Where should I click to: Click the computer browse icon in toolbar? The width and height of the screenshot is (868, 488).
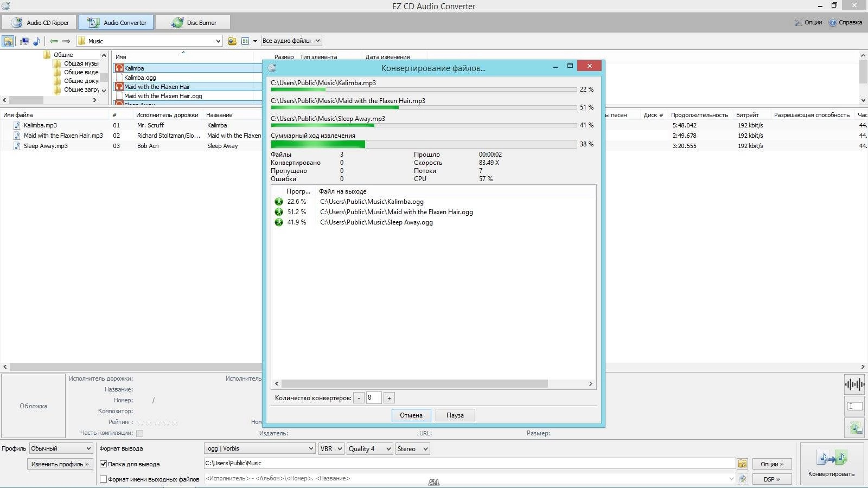[24, 41]
